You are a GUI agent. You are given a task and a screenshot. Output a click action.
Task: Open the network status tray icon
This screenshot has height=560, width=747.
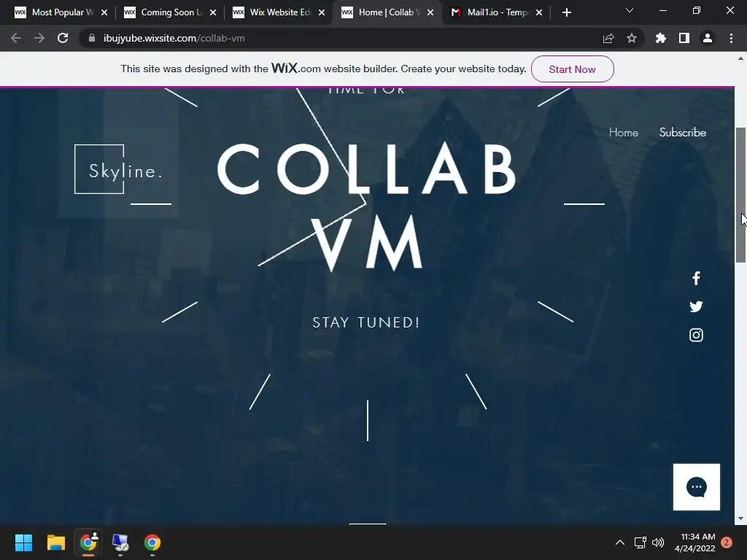640,542
